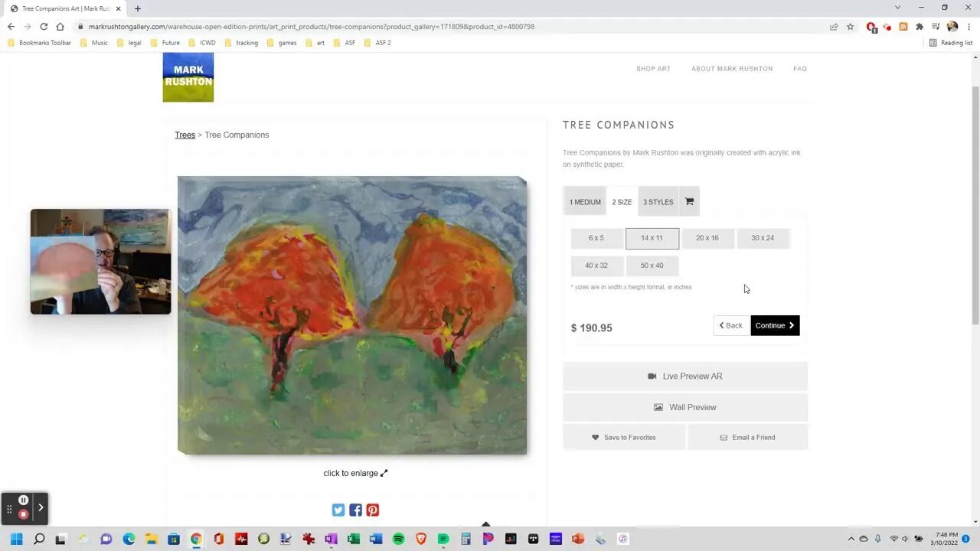This screenshot has height=551, width=980.
Task: Open the shopping cart tab icon
Action: (x=689, y=202)
